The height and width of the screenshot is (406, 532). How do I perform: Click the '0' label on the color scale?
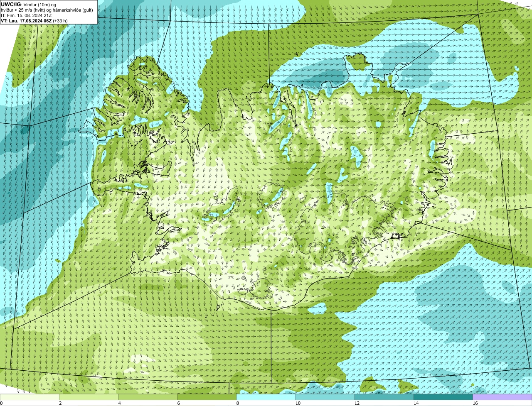tap(1, 403)
